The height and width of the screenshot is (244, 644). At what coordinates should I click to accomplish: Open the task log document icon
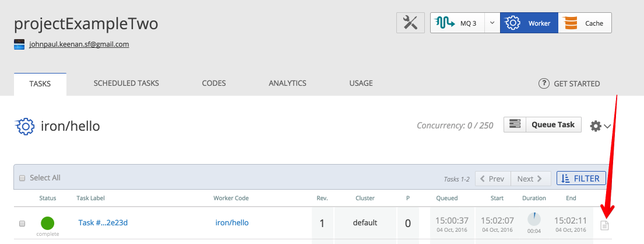click(604, 225)
